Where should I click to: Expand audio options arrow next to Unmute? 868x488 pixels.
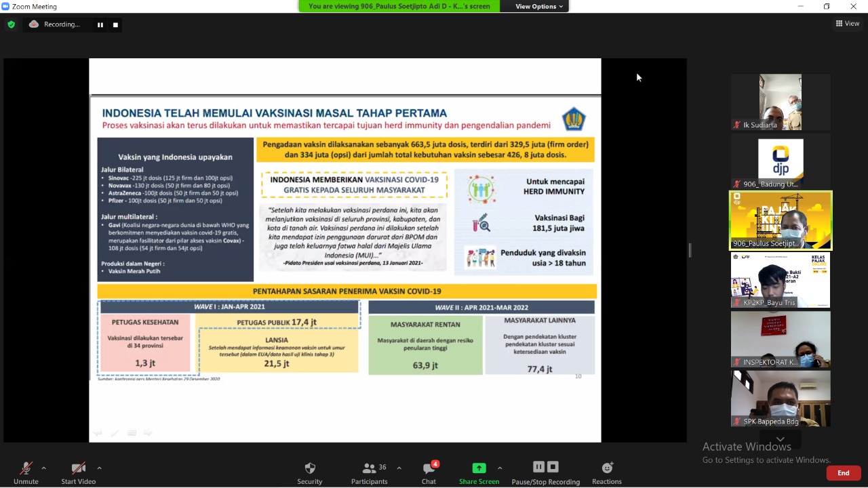click(x=44, y=468)
